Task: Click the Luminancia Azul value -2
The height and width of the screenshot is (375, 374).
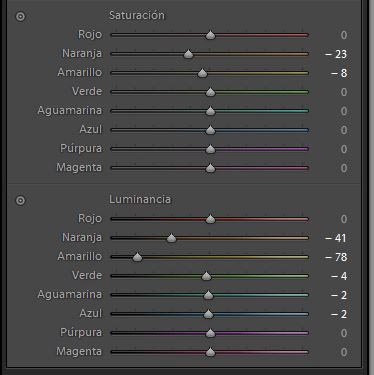Action: (339, 314)
